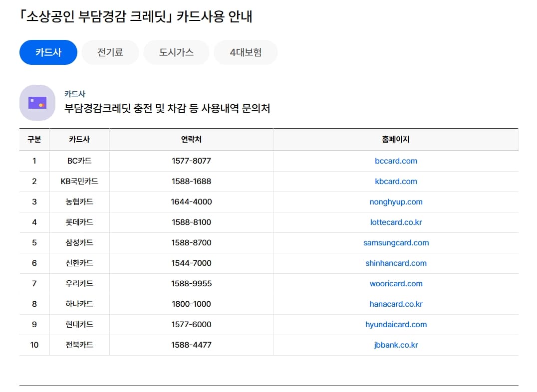Click the 농협카드 number 1644-4000
Screen dimensions: 537x392
click(x=191, y=202)
